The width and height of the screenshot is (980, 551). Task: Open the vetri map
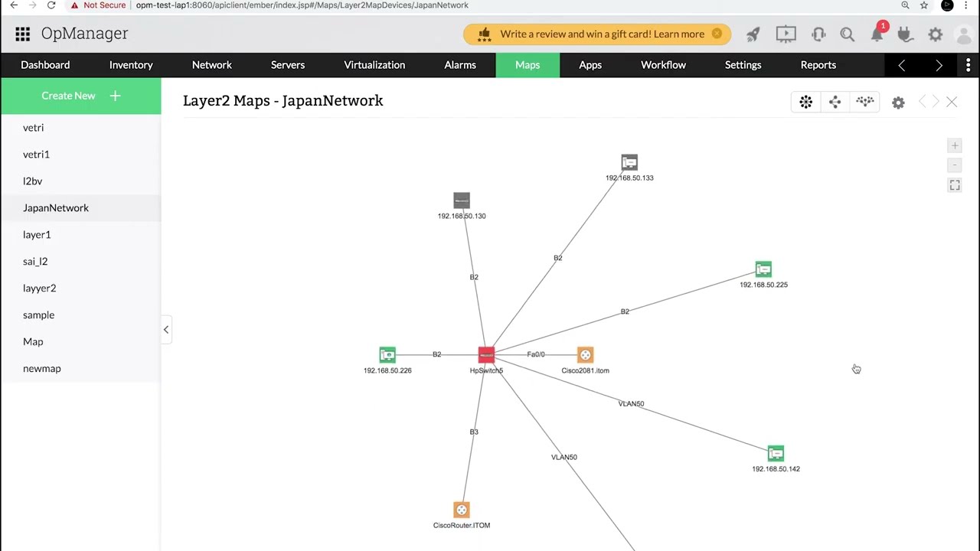click(80, 128)
